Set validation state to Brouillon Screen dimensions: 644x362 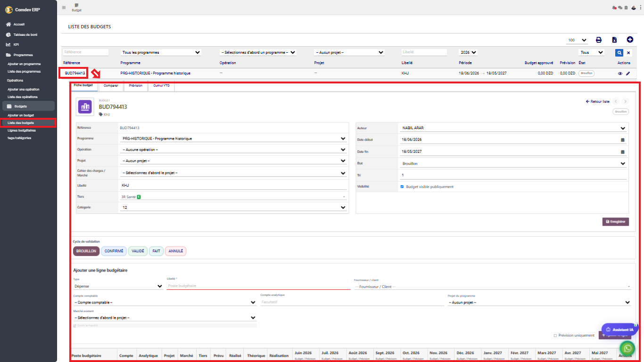pyautogui.click(x=86, y=251)
